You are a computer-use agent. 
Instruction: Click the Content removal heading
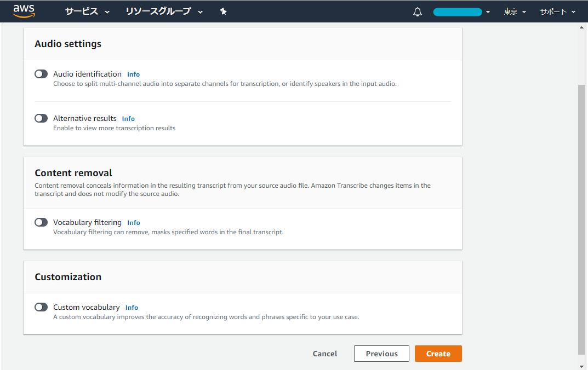(x=73, y=173)
